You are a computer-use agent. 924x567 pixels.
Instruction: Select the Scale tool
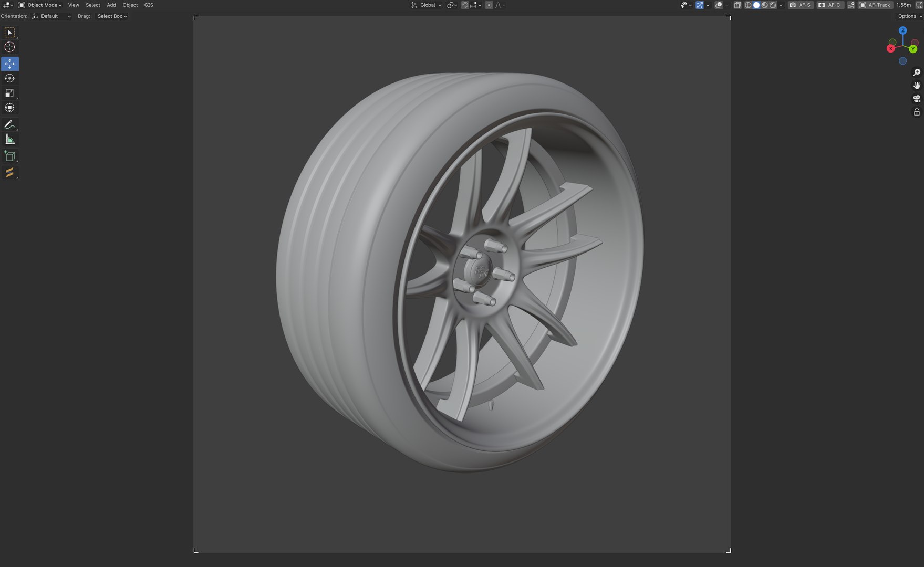point(9,93)
